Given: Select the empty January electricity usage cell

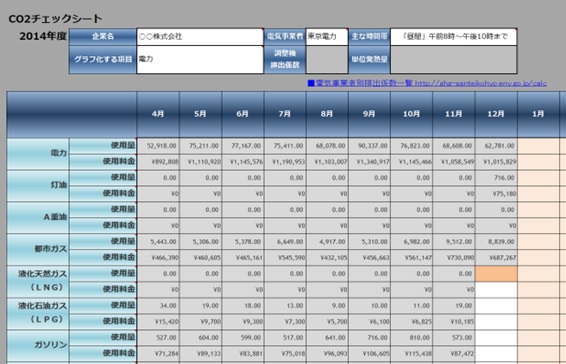Looking at the screenshot, I should (538, 146).
